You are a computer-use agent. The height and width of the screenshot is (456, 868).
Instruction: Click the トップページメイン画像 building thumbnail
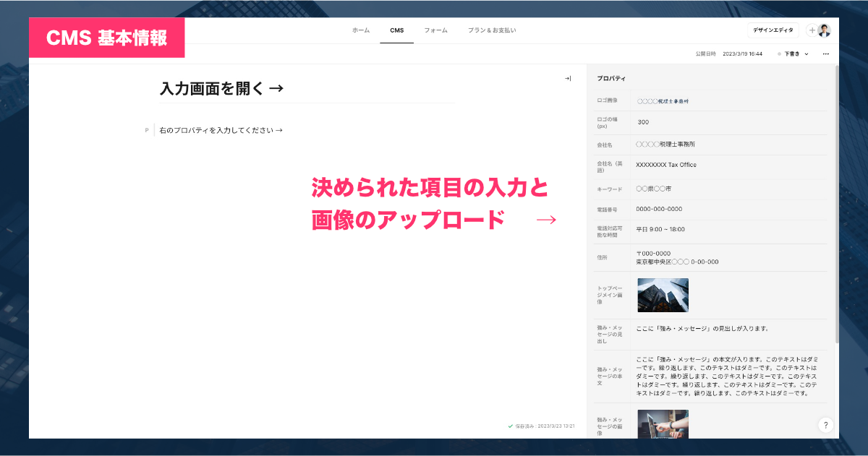[x=663, y=295]
